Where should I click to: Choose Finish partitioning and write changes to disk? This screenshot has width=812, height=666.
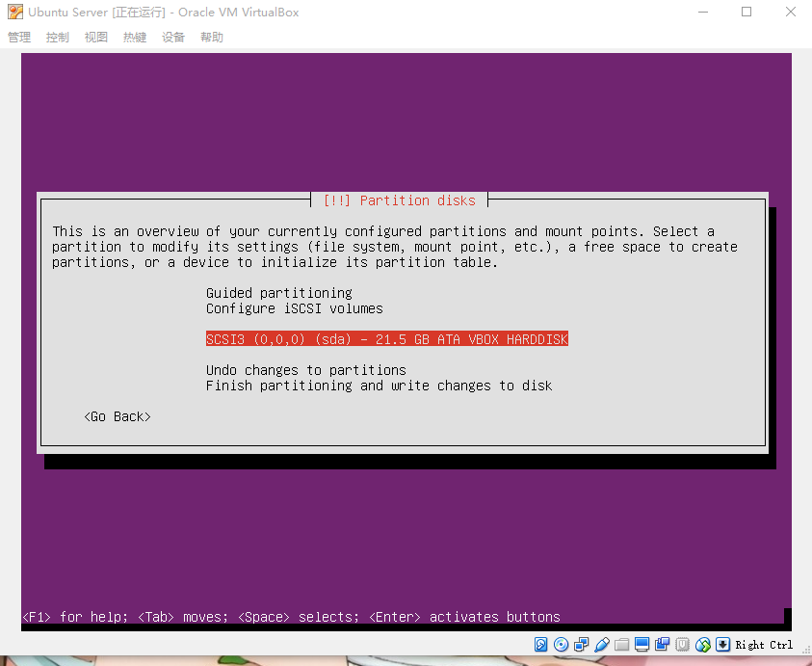pos(380,386)
